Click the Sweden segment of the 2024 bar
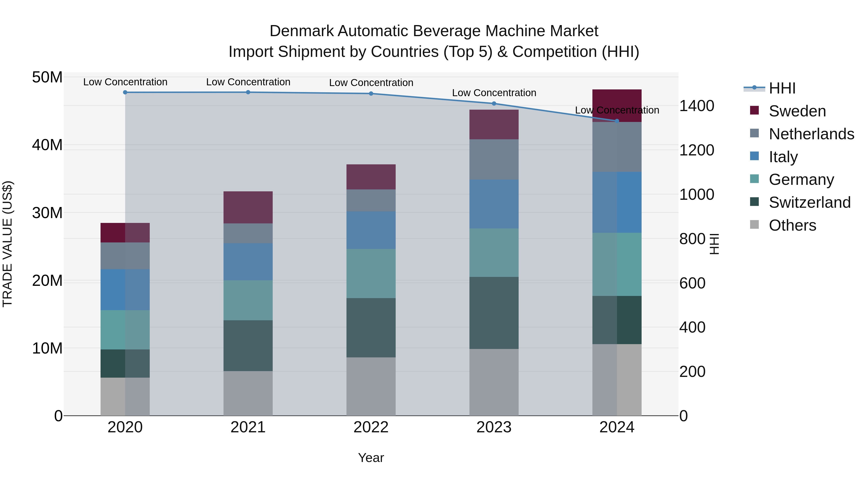This screenshot has width=868, height=488. (617, 106)
